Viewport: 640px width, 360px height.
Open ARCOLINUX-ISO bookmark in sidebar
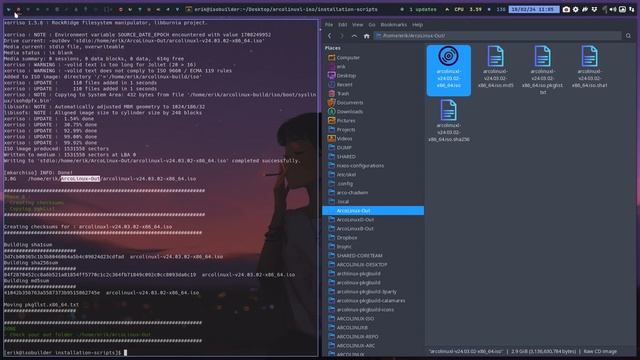click(351, 318)
